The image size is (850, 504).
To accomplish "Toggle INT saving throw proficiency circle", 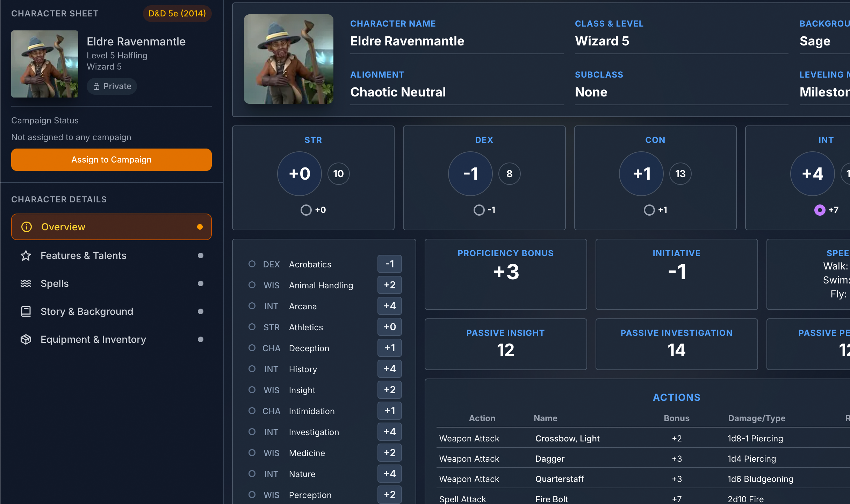I will coord(819,210).
